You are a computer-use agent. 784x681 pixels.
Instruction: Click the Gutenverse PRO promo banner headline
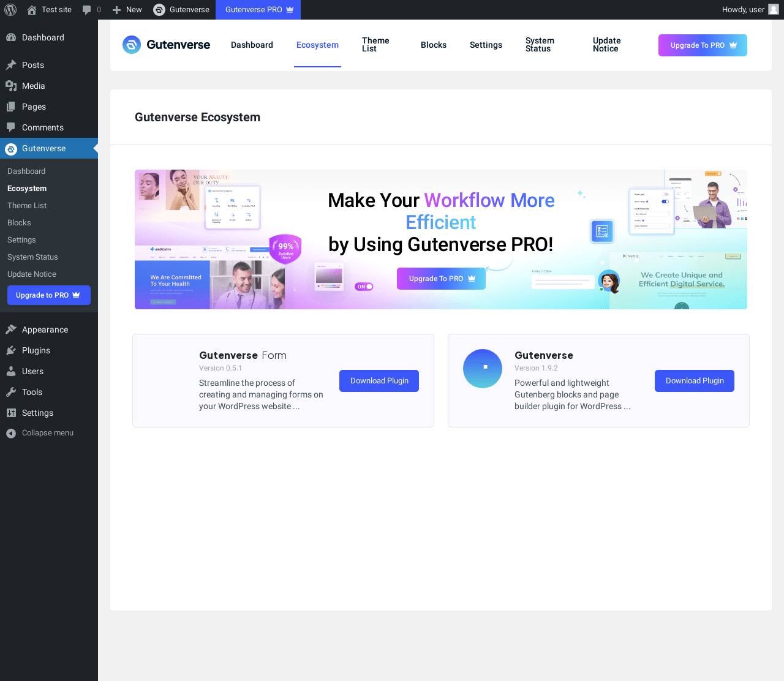441,222
